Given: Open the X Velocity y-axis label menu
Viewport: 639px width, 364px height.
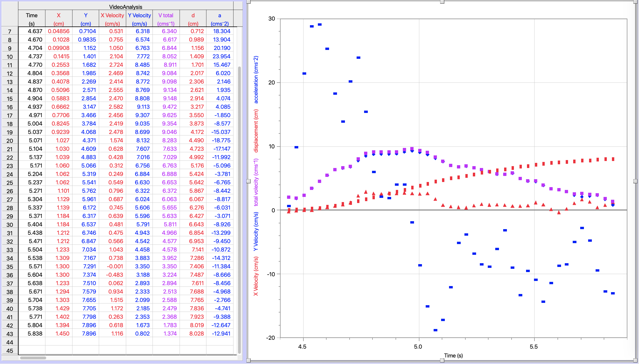Looking at the screenshot, I should pyautogui.click(x=256, y=276).
